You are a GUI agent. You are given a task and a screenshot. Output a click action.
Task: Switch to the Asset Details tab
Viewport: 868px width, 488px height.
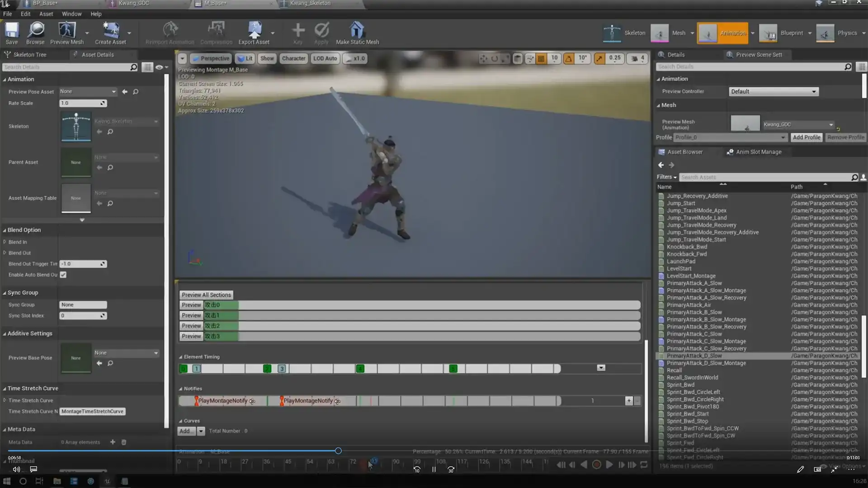98,55
